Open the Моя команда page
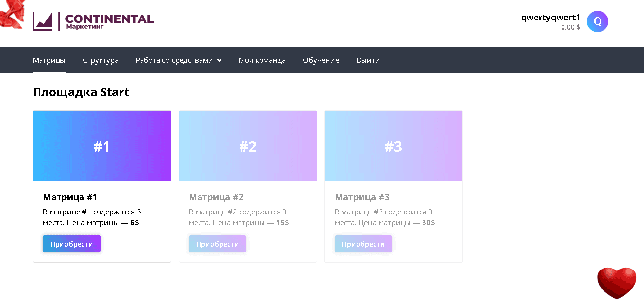The width and height of the screenshot is (644, 308). (x=262, y=60)
